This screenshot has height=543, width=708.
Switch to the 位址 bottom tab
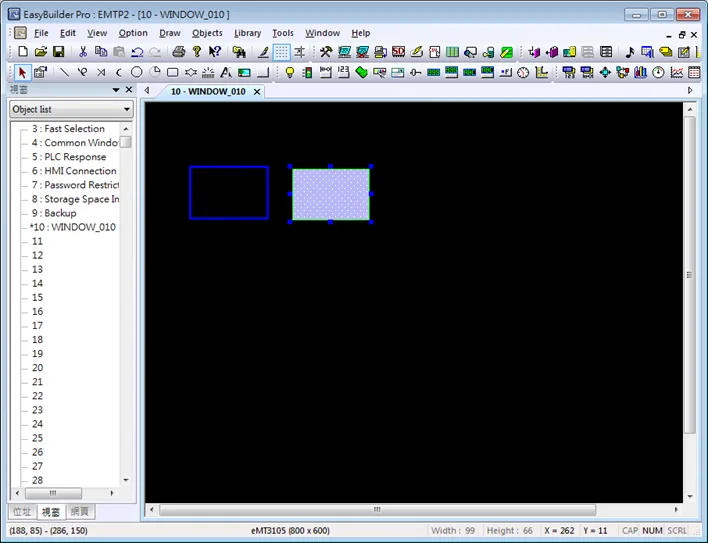22,511
